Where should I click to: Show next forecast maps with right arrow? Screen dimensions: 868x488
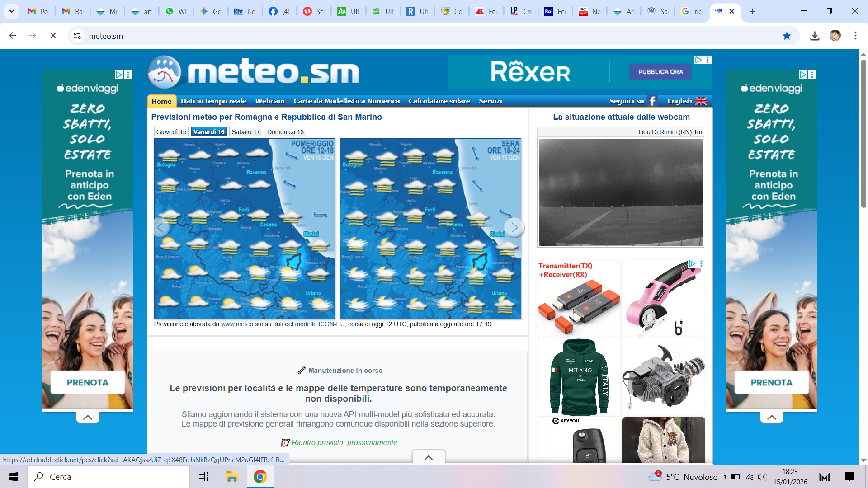pyautogui.click(x=514, y=228)
